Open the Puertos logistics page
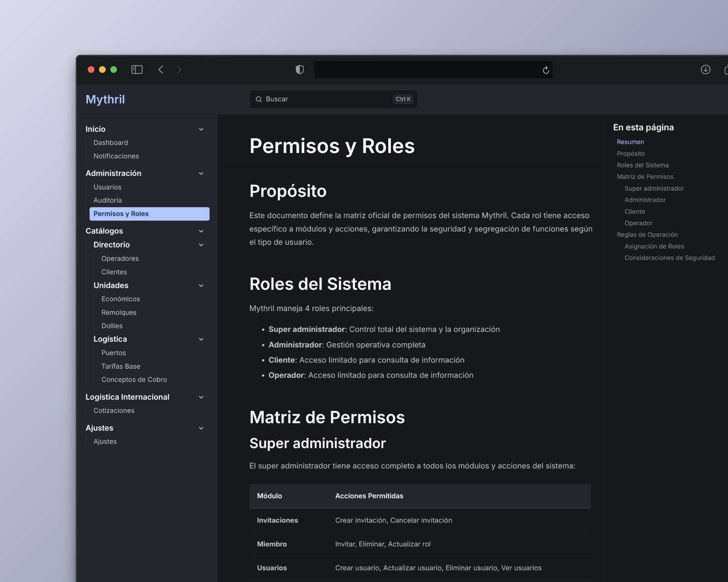Viewport: 728px width, 582px height. pyautogui.click(x=113, y=353)
